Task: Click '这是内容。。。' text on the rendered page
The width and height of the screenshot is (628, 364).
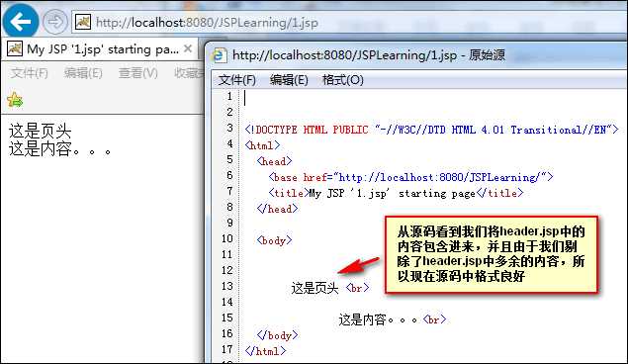Action: (x=60, y=149)
